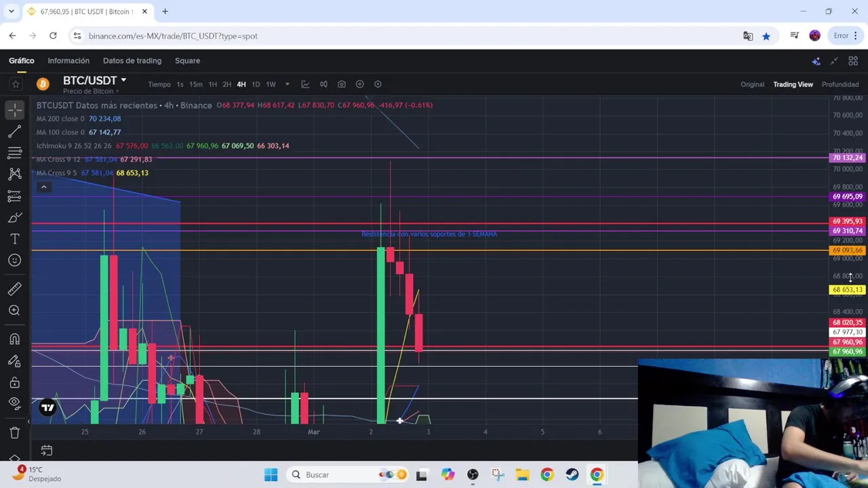Click the blue Resistencia annotation text
Image resolution: width=868 pixels, height=488 pixels.
[429, 234]
